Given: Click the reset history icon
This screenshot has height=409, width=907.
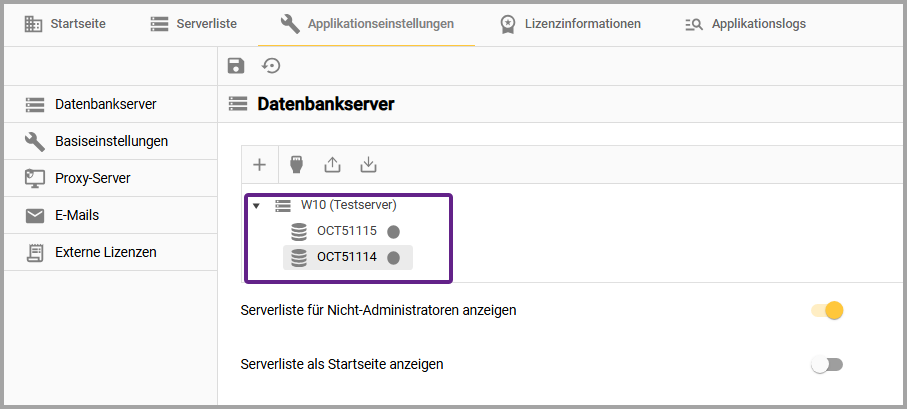Looking at the screenshot, I should pos(271,66).
